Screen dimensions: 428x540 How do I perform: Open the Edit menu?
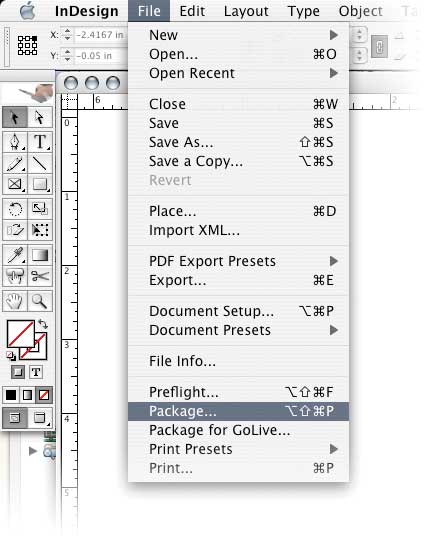(192, 11)
